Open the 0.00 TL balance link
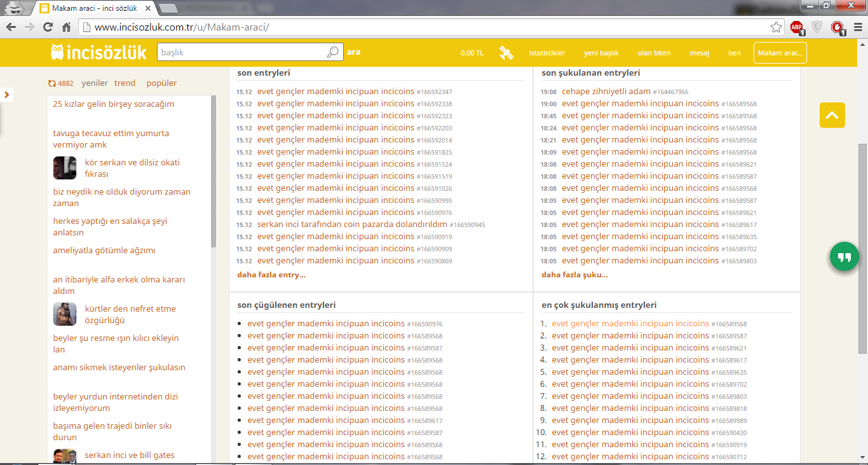 tap(472, 53)
